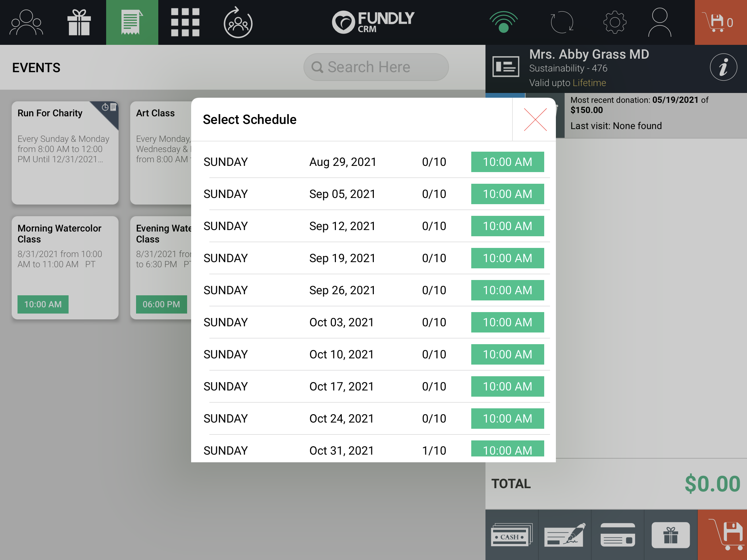Viewport: 747px width, 560px height.
Task: Pay by check icon
Action: [x=565, y=535]
